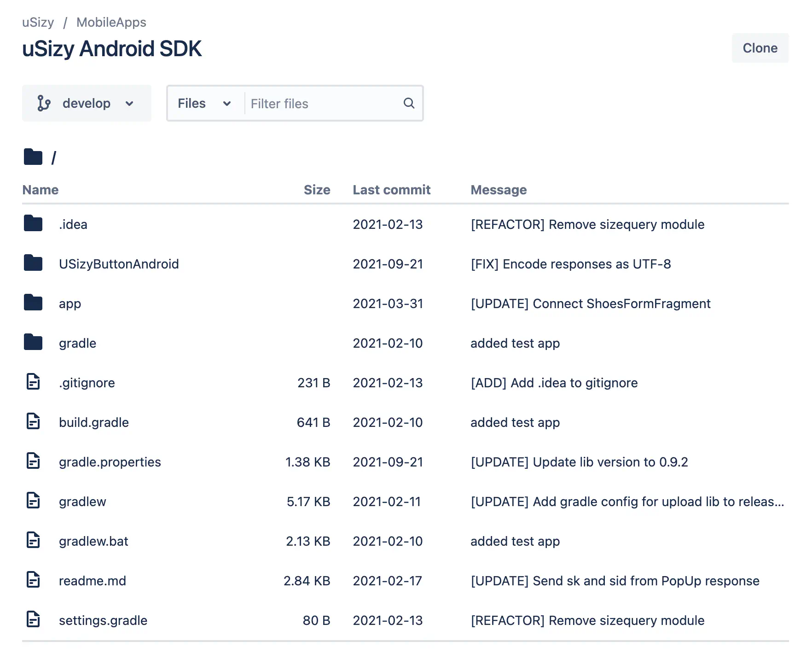Click the file icon beside readme.md
The width and height of the screenshot is (812, 665).
(x=33, y=580)
